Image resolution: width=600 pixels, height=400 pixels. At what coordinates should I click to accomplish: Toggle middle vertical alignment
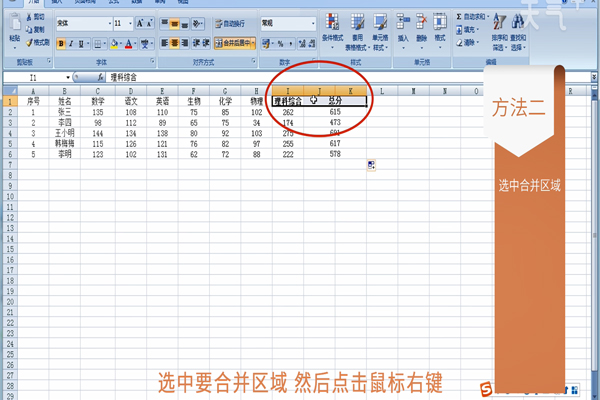tap(174, 24)
